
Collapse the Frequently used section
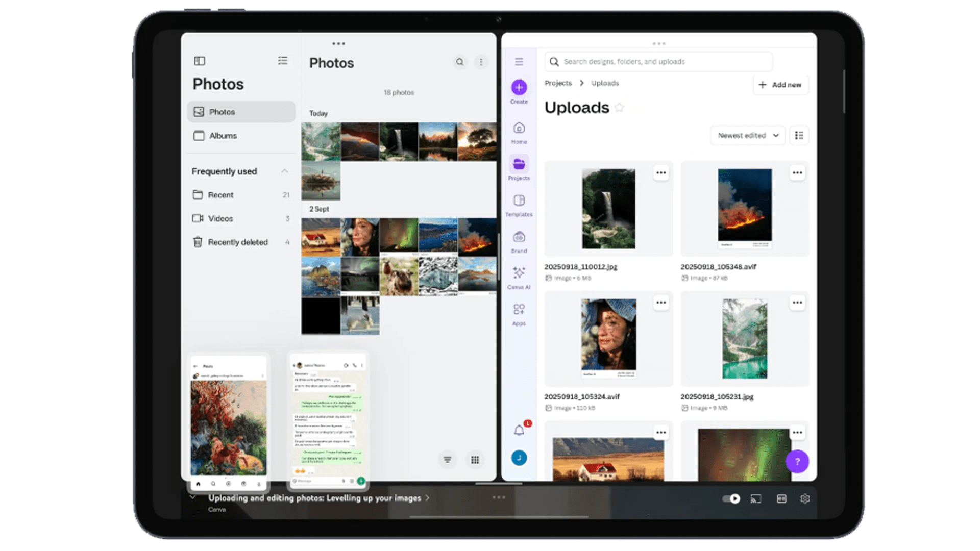tap(285, 171)
